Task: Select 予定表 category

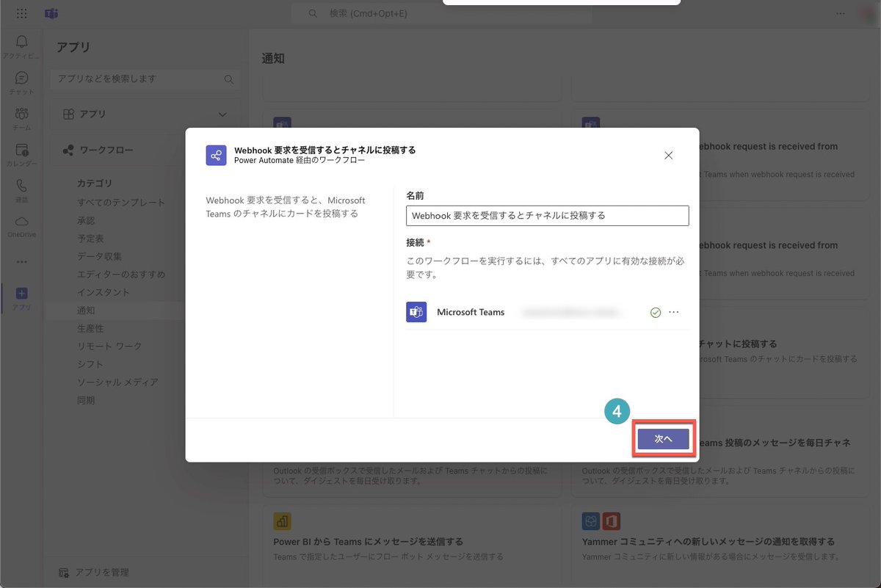Action: click(x=90, y=239)
